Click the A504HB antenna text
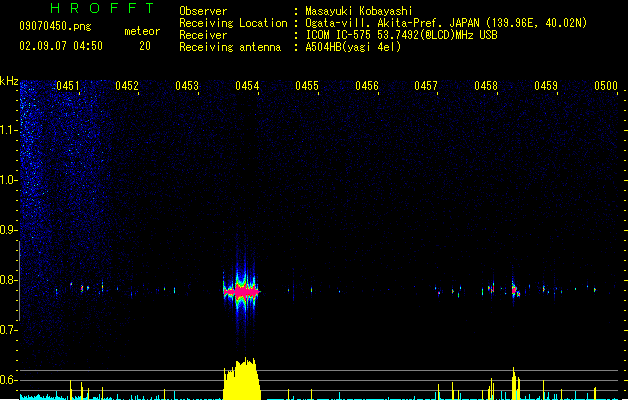 pyautogui.click(x=353, y=46)
